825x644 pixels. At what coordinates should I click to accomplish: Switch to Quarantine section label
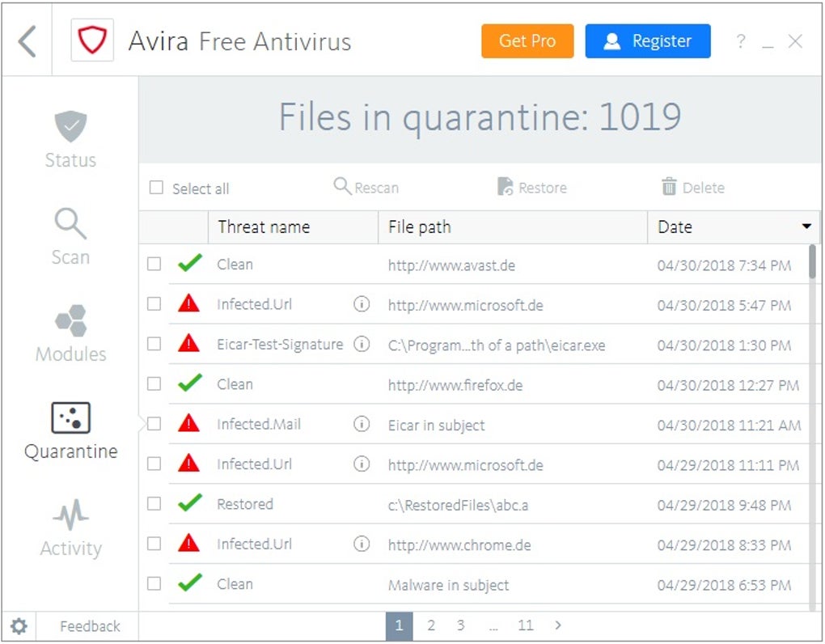click(x=71, y=451)
